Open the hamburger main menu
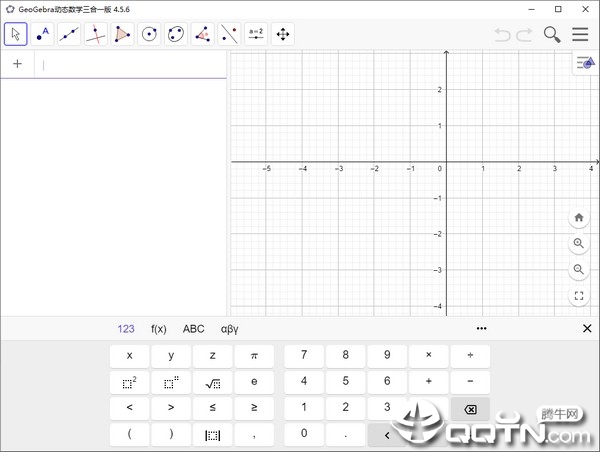The image size is (600, 452). (580, 34)
